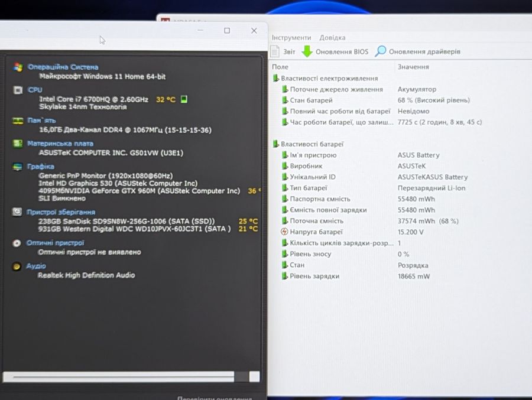Open the Довідка menu

(x=332, y=38)
